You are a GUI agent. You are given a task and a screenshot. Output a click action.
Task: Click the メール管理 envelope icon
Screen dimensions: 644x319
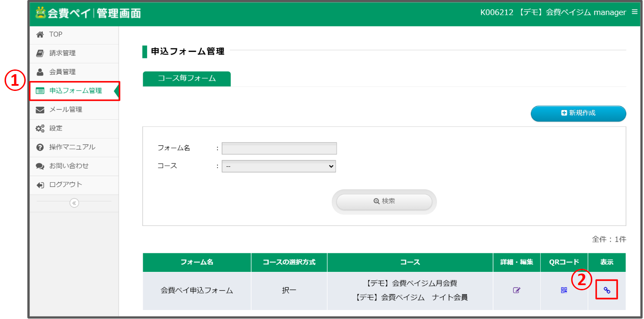click(40, 109)
